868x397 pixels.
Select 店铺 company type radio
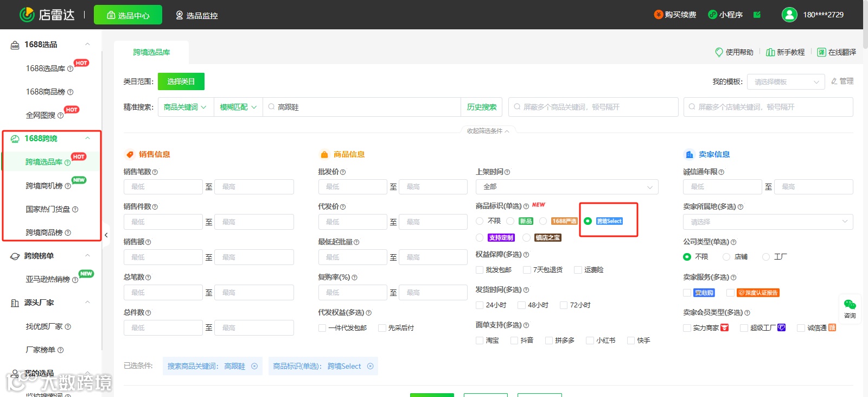tap(726, 257)
